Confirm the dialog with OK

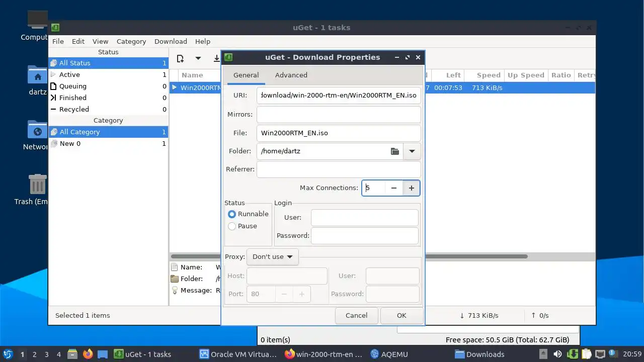pos(401,316)
